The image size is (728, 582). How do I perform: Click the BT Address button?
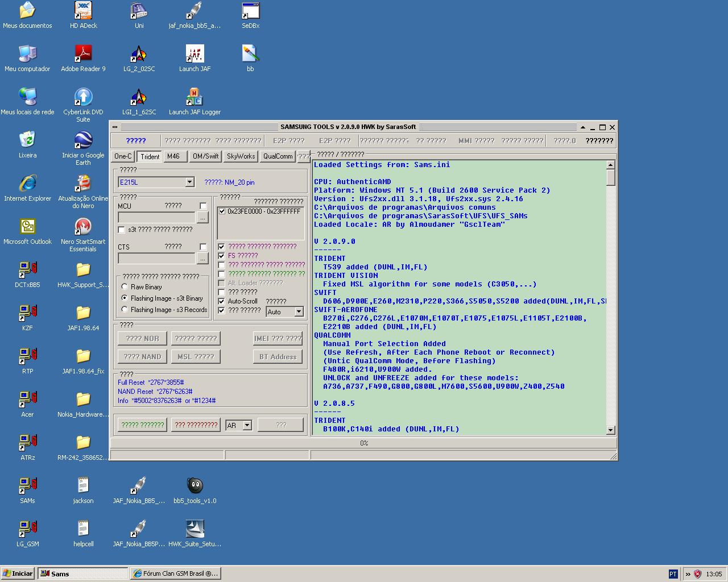[x=278, y=356]
